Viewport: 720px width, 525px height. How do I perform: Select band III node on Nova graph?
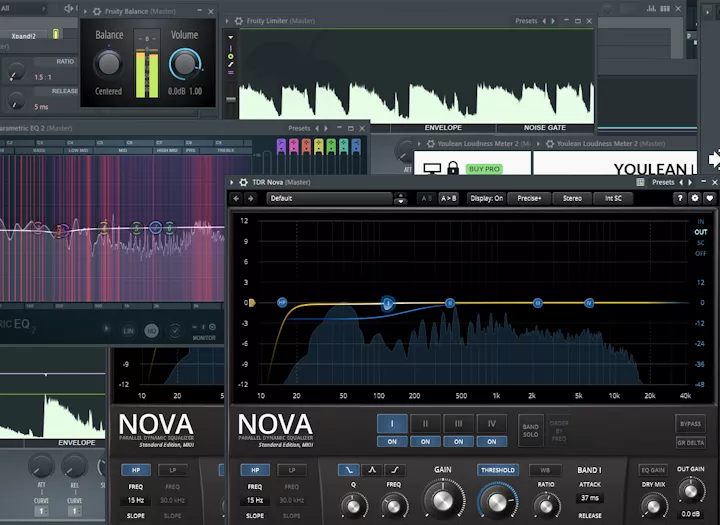(537, 303)
